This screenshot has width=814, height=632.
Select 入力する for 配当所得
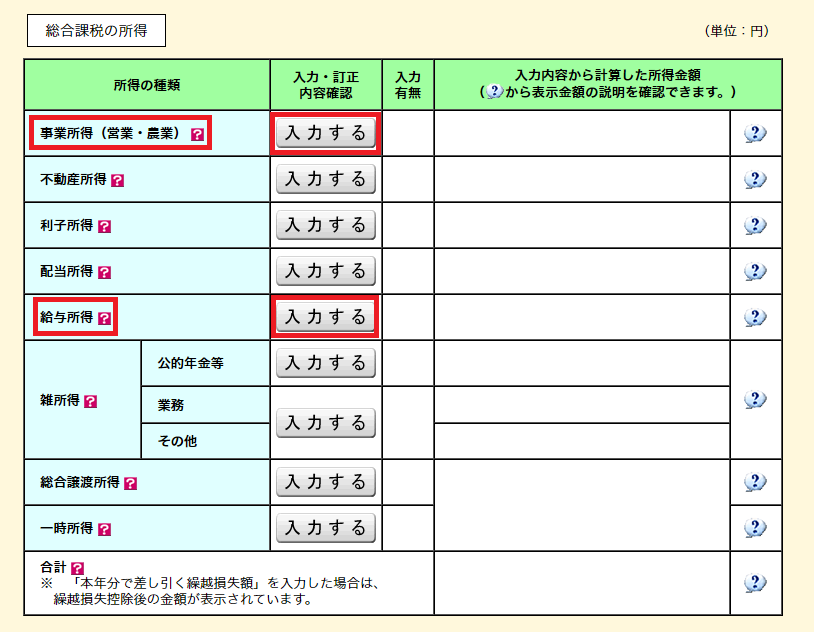point(325,271)
